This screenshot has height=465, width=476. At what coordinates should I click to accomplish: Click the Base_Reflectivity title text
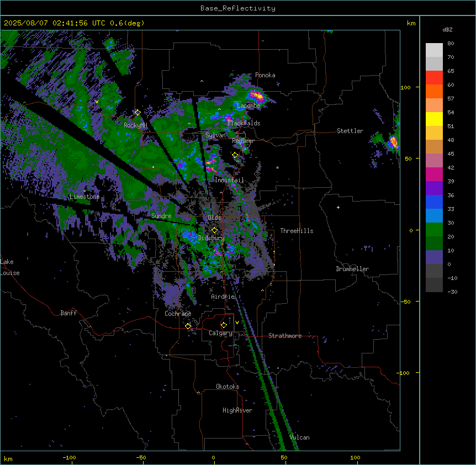(x=238, y=8)
